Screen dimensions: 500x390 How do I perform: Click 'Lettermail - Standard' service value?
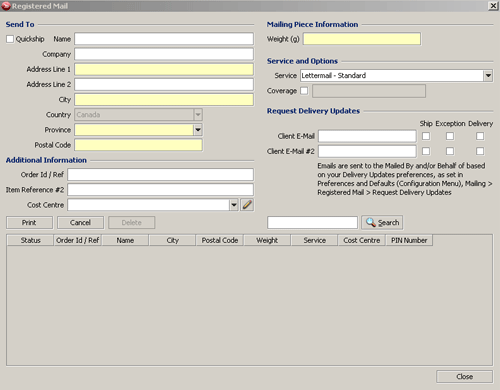coord(334,76)
